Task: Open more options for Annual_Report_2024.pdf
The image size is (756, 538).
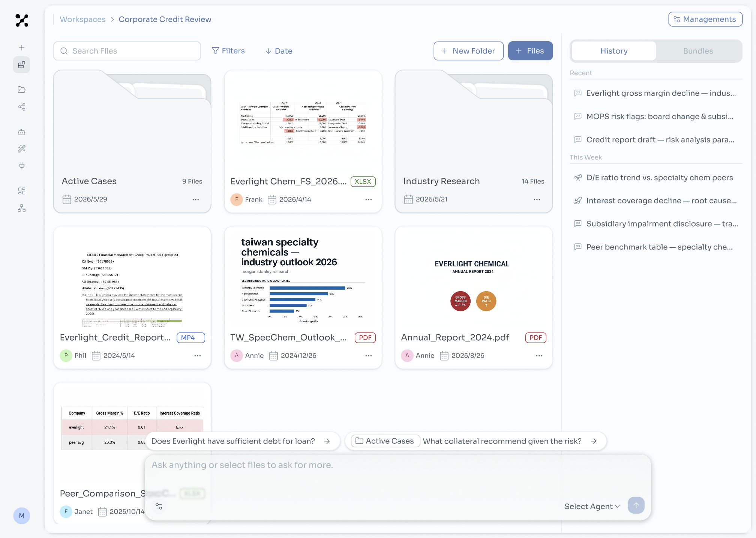Action: point(539,356)
